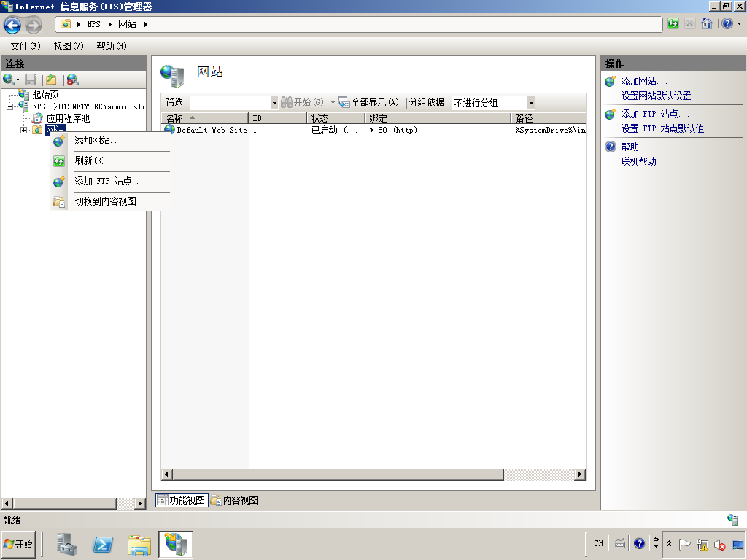This screenshot has height=560, width=747.
Task: Switch to the 功能视图 features view tab
Action: tap(182, 500)
